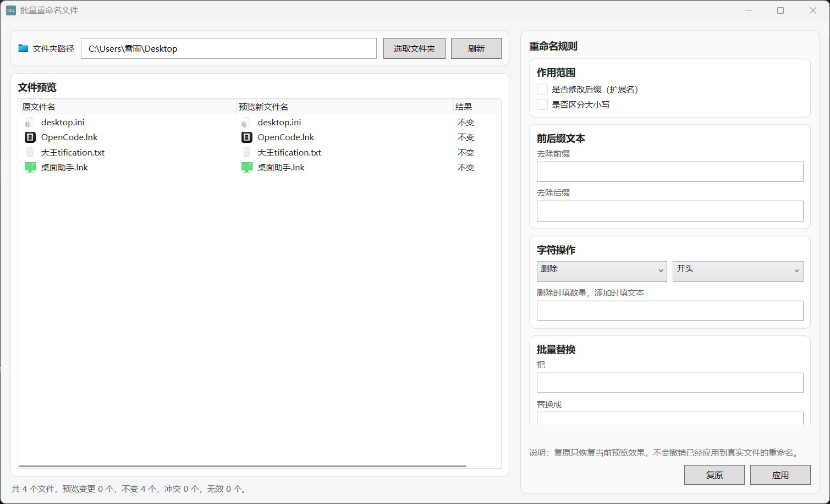Click the 去除前缀 input field
This screenshot has width=830, height=504.
tap(669, 171)
